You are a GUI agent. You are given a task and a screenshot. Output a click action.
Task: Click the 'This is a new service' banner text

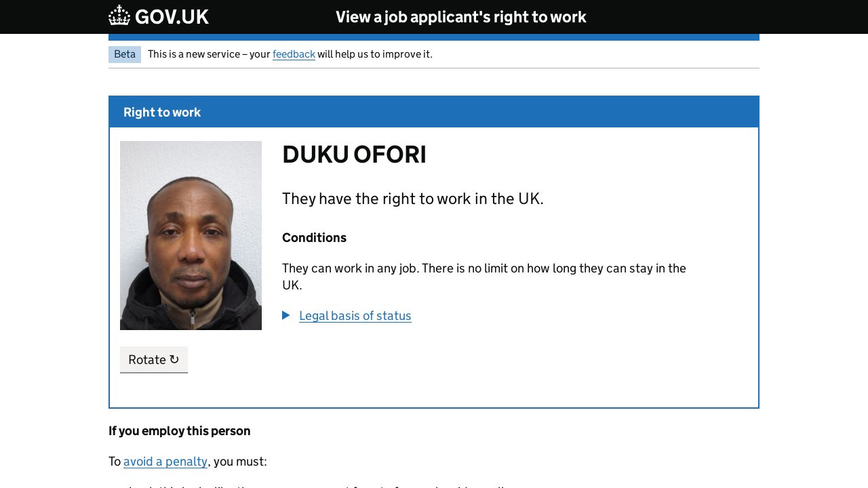[209, 54]
